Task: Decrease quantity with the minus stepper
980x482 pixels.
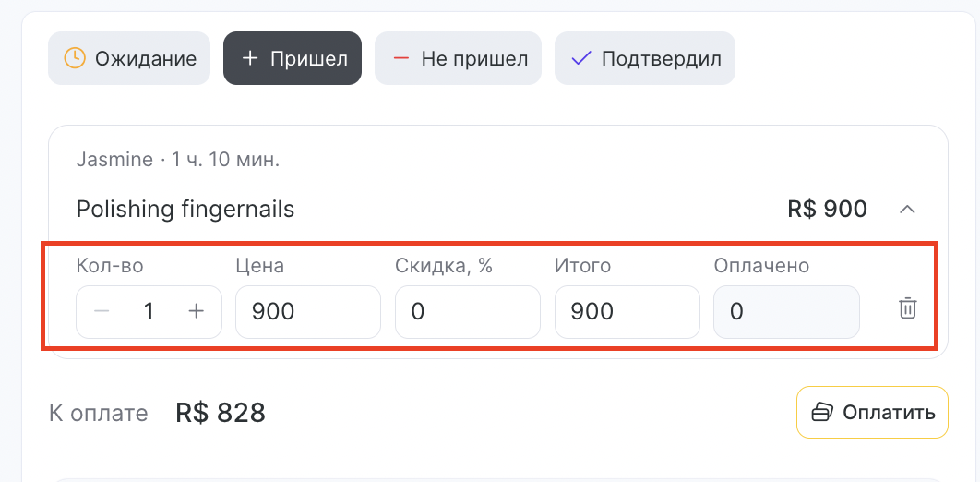Action: (x=102, y=310)
